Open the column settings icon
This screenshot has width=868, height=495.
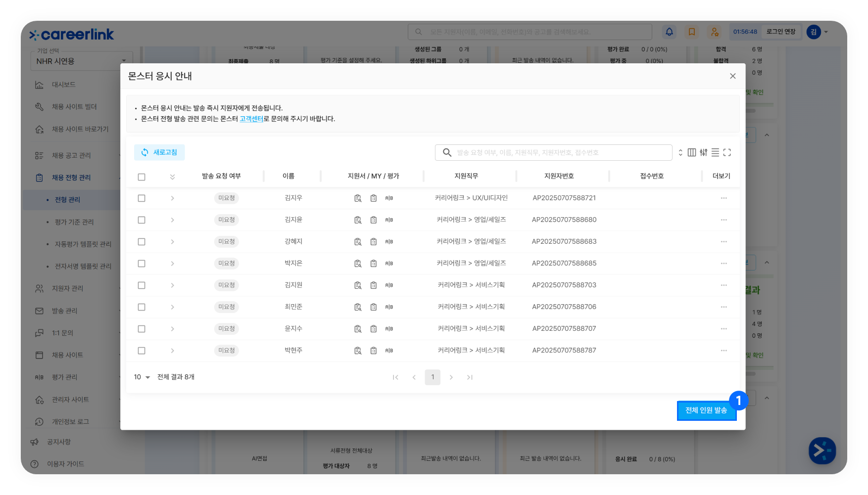[x=692, y=152]
